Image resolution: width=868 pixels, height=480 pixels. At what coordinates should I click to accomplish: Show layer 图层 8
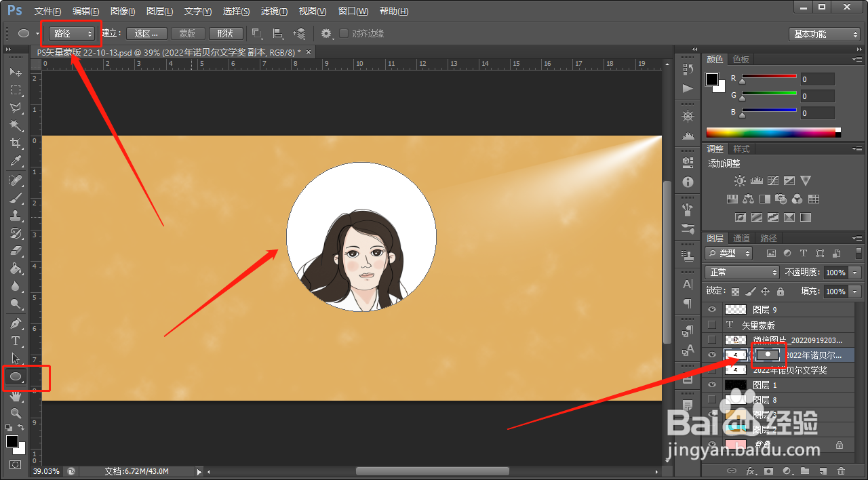pyautogui.click(x=712, y=400)
